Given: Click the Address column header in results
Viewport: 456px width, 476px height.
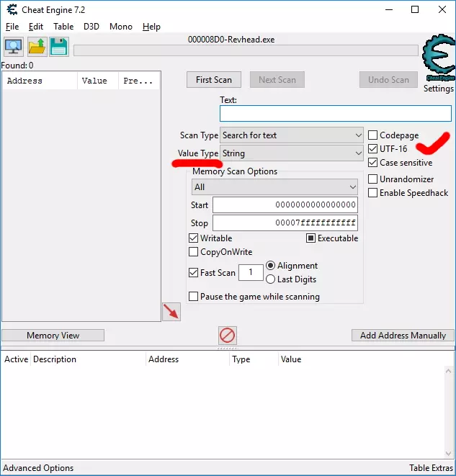Looking at the screenshot, I should tap(40, 81).
